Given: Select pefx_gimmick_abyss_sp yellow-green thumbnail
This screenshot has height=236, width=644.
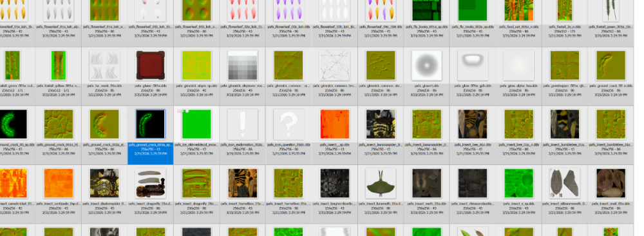Looking at the screenshot, I should pos(196,66).
